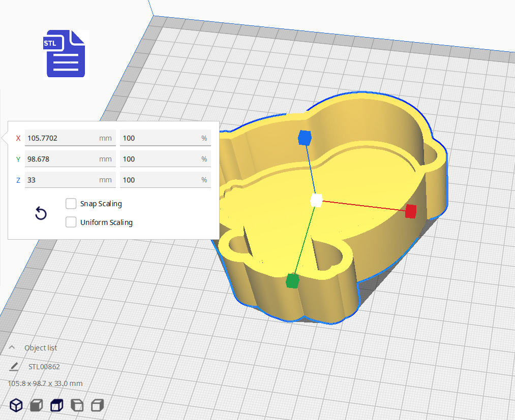515x420 pixels.
Task: Click the Object list label
Action: 41,348
